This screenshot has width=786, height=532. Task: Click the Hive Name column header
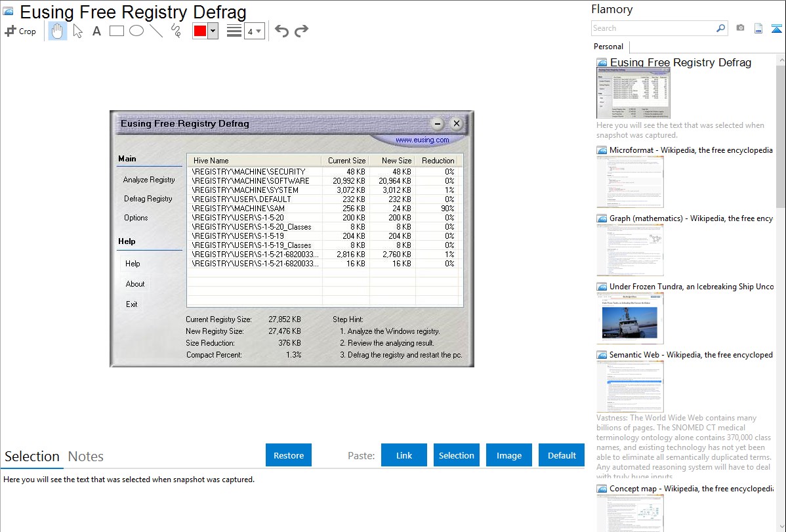pyautogui.click(x=254, y=161)
